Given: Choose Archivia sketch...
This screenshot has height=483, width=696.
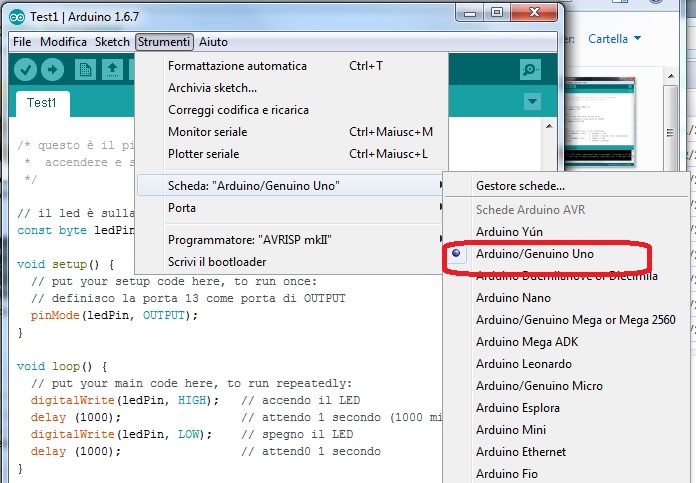Looking at the screenshot, I should click(291, 88).
